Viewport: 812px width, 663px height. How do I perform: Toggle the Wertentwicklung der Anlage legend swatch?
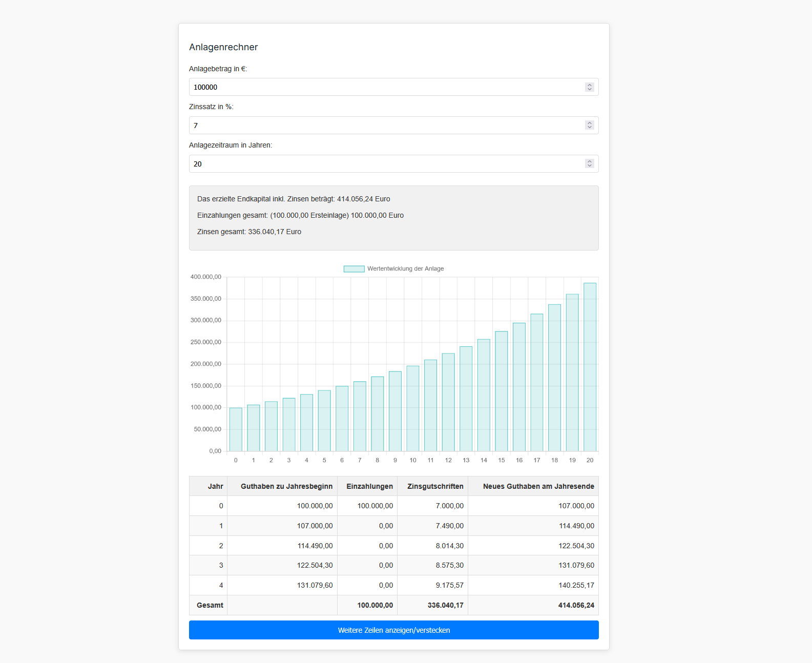tap(353, 269)
